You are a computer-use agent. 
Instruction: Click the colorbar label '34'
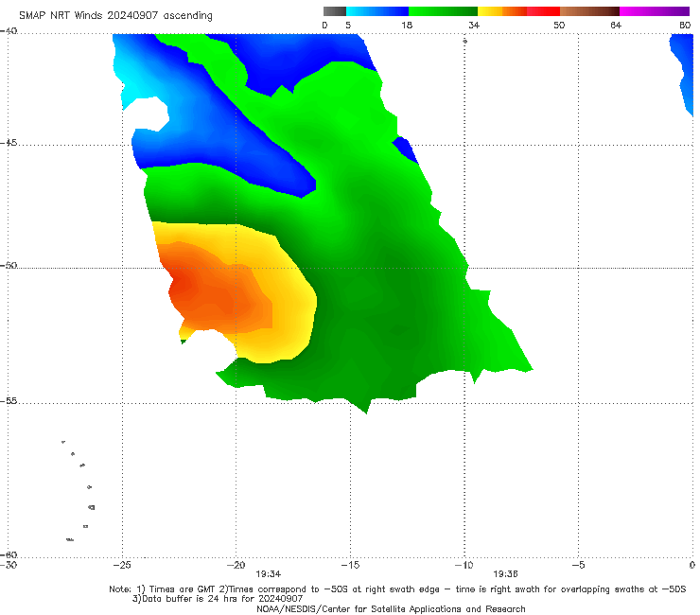474,26
